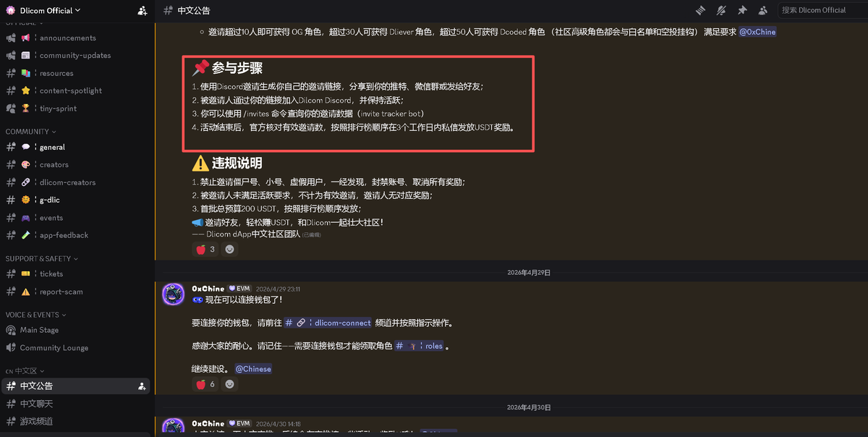Open the roles channel link
868x437 pixels.
point(420,346)
